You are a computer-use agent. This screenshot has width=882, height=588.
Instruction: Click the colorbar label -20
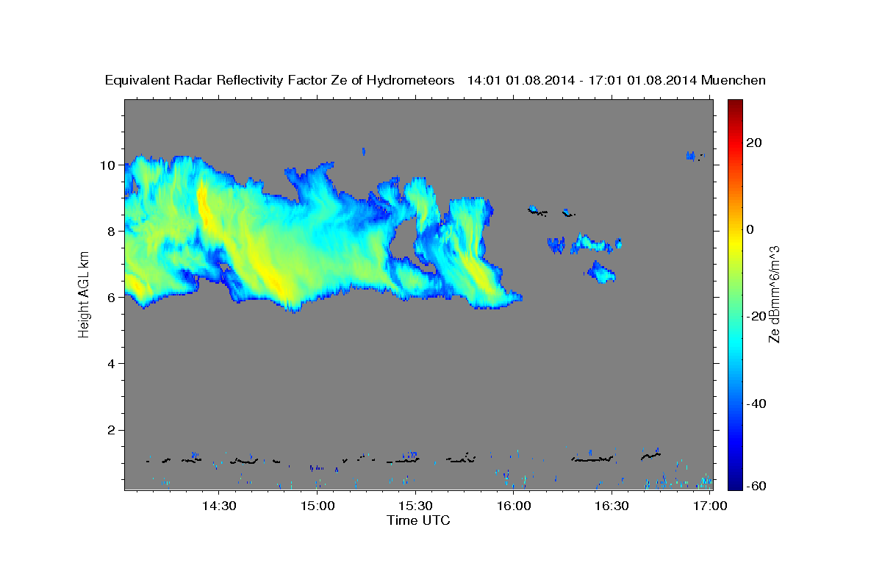[x=756, y=316]
